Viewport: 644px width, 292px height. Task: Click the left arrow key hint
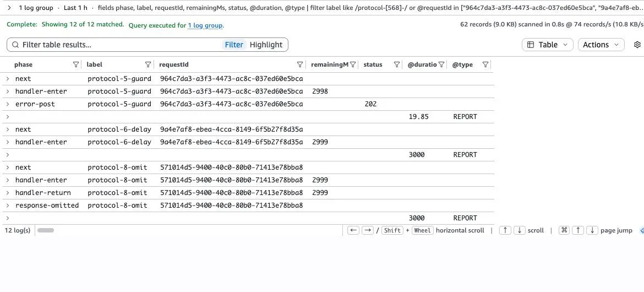(x=353, y=230)
